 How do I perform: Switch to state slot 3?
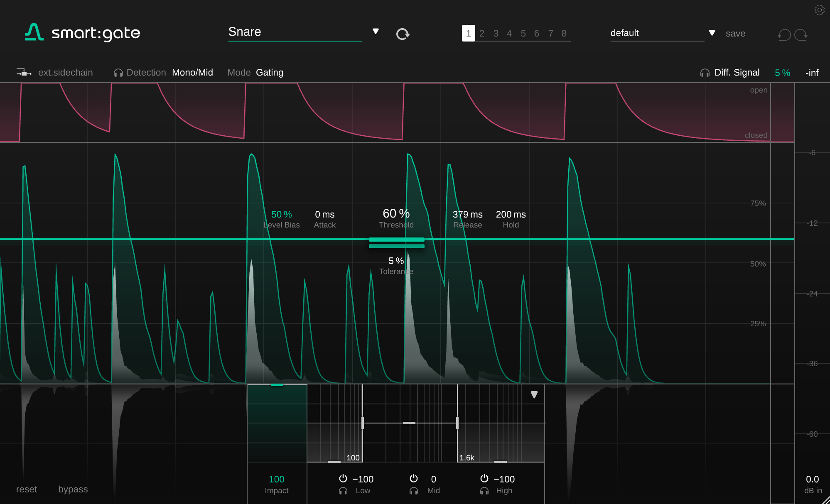pyautogui.click(x=496, y=34)
